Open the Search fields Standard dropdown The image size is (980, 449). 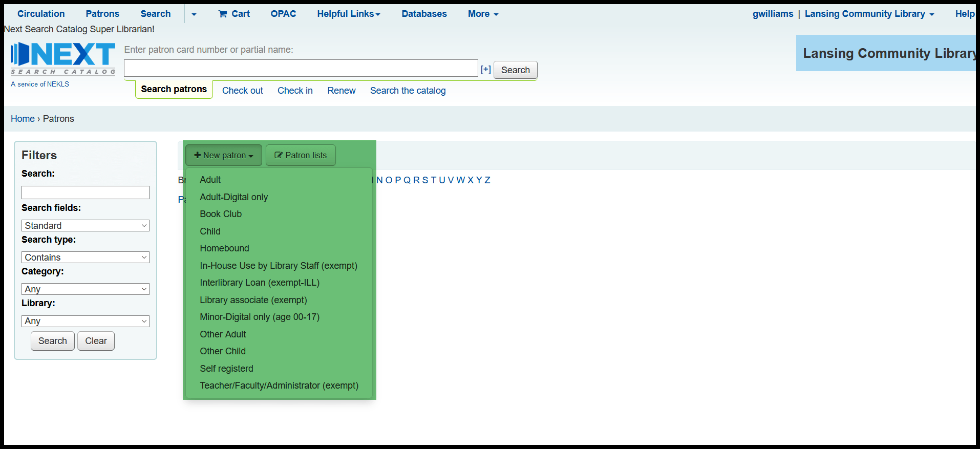coord(86,226)
